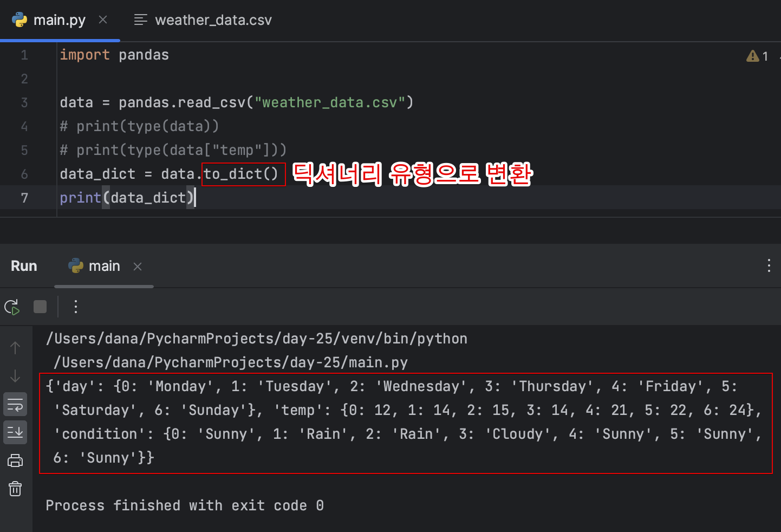Click 'Process finished with exit code 0'

point(185,505)
